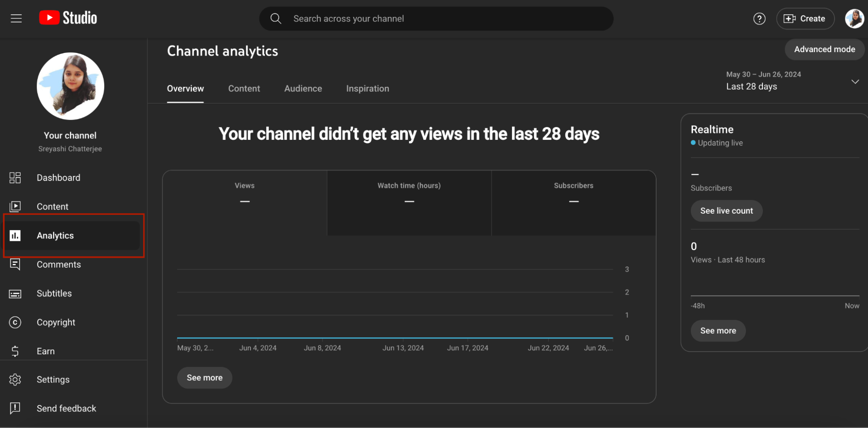868x428 pixels.
Task: Click See live count for subscribers
Action: (726, 211)
